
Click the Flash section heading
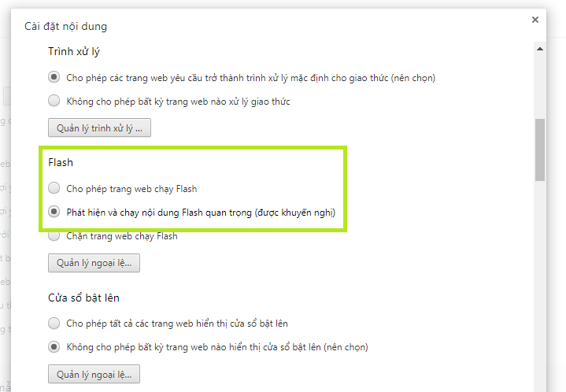tap(61, 162)
